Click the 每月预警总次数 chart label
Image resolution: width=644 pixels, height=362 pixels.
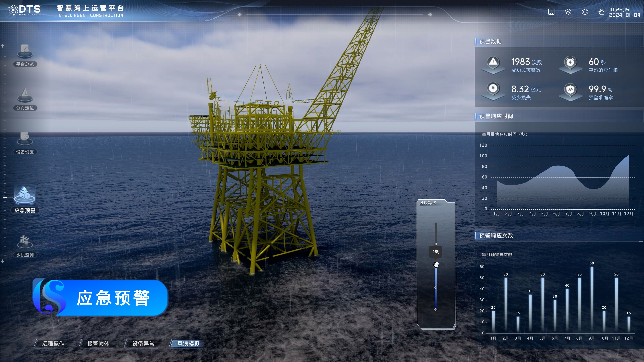tap(497, 255)
